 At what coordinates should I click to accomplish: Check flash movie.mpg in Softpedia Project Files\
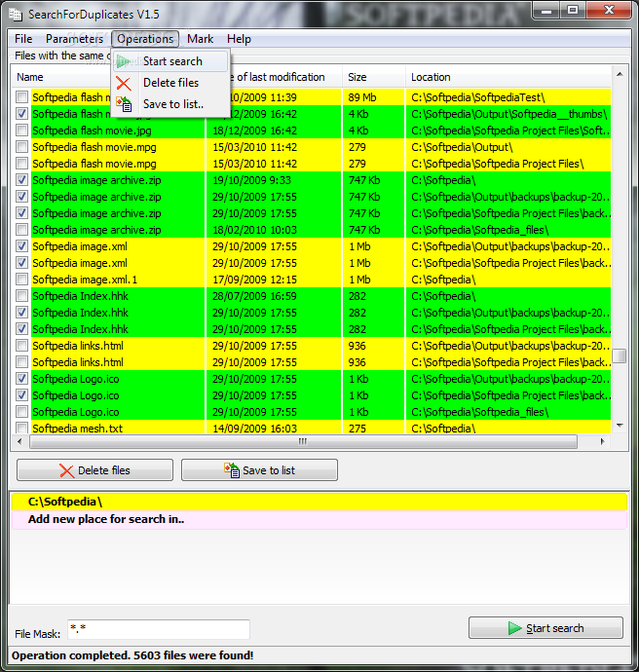[21, 164]
